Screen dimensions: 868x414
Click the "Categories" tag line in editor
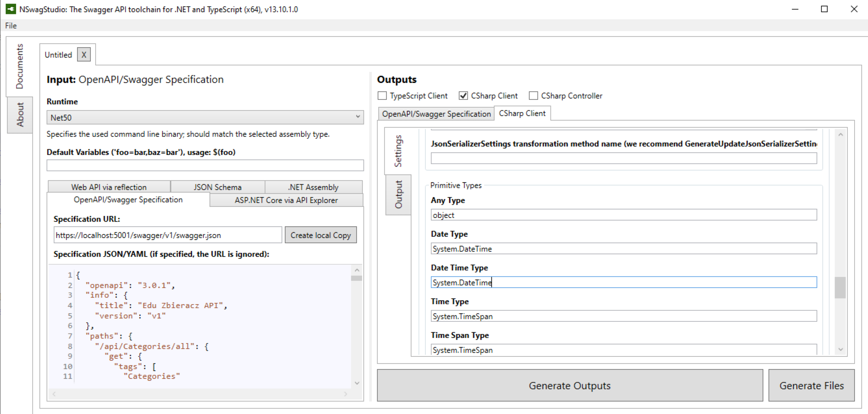click(151, 376)
